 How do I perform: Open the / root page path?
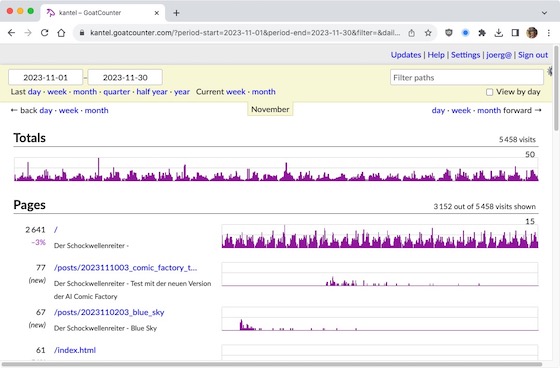56,230
